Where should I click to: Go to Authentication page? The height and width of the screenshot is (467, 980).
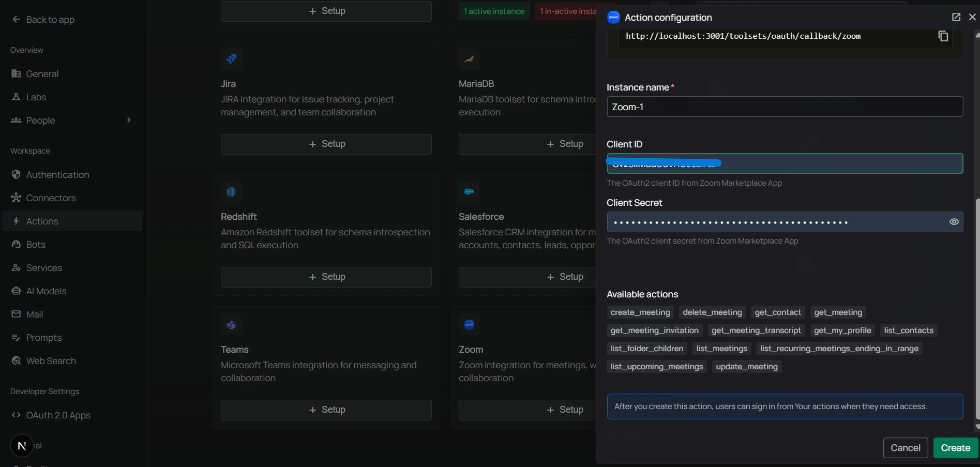(57, 174)
